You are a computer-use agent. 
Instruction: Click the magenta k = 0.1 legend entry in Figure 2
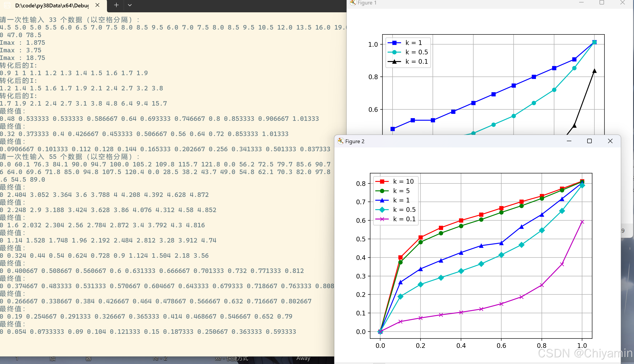(x=404, y=219)
